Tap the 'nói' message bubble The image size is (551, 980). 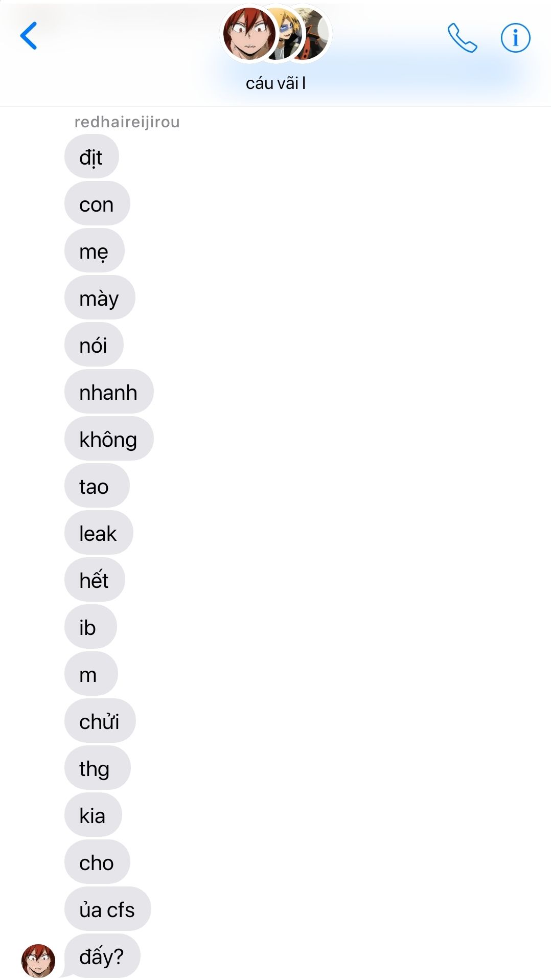(x=94, y=345)
